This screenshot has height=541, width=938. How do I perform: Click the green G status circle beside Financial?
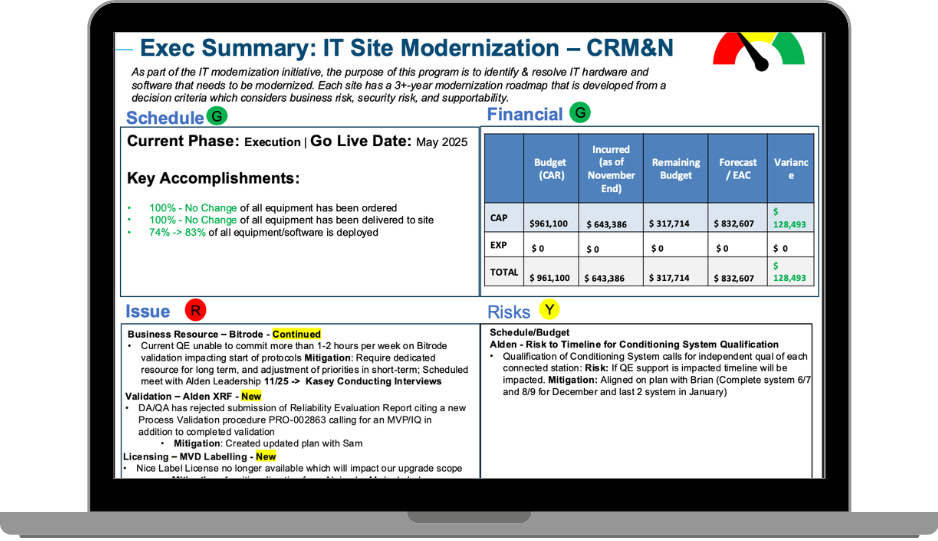580,112
